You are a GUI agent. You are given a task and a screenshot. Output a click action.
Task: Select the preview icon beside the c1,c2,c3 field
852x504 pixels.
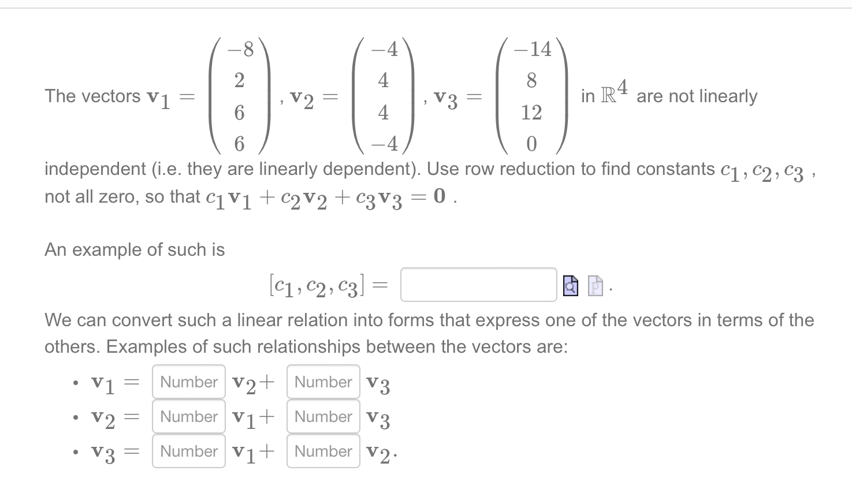(x=570, y=285)
